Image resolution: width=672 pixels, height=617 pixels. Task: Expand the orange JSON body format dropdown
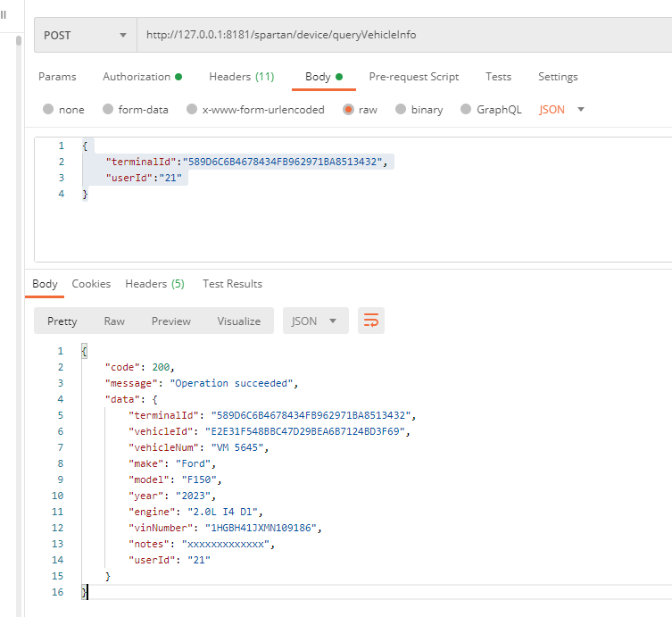562,110
